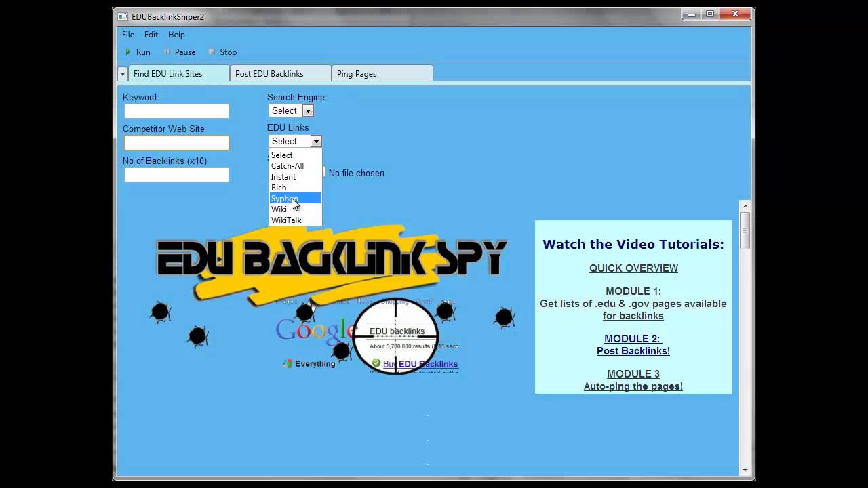
Task: Open the MODULE 1 tutorial link
Action: point(633,304)
